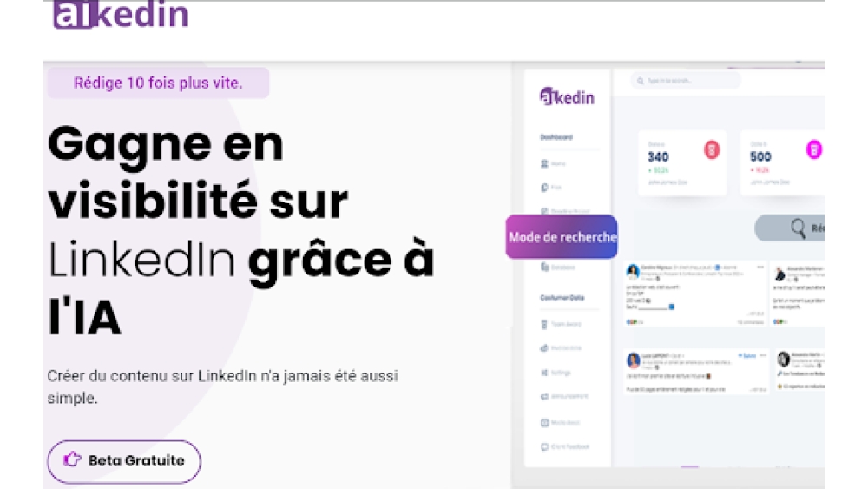Click the suited man avatar on the top right post
Viewport: 868px width, 489px height.
coord(780,274)
